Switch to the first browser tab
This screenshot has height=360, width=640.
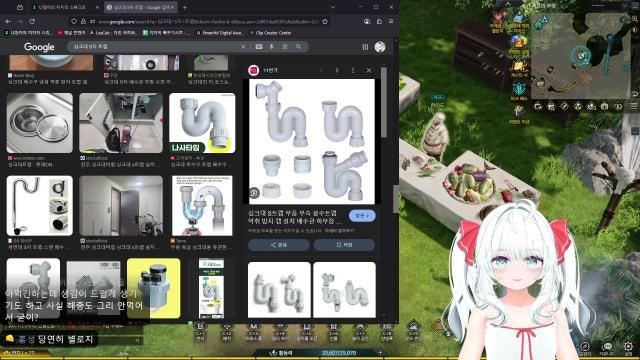coord(64,7)
